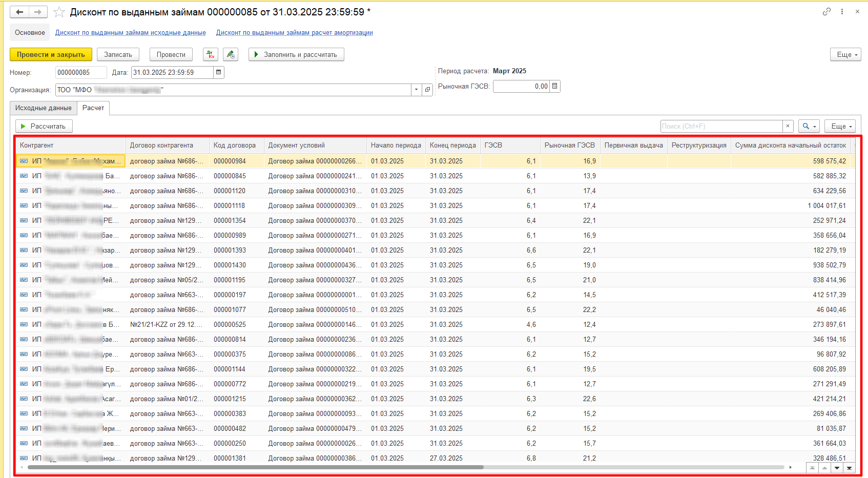Select the sum cell 46 040,46

pyautogui.click(x=791, y=309)
